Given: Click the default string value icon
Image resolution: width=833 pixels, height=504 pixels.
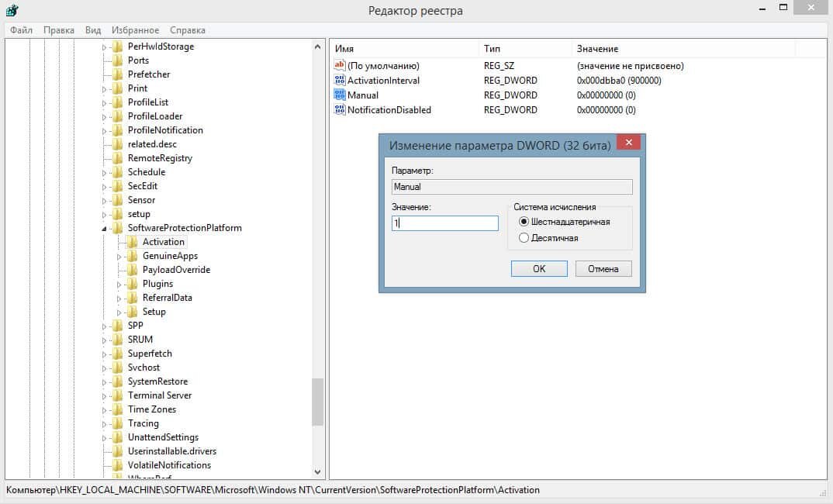Looking at the screenshot, I should tap(339, 66).
